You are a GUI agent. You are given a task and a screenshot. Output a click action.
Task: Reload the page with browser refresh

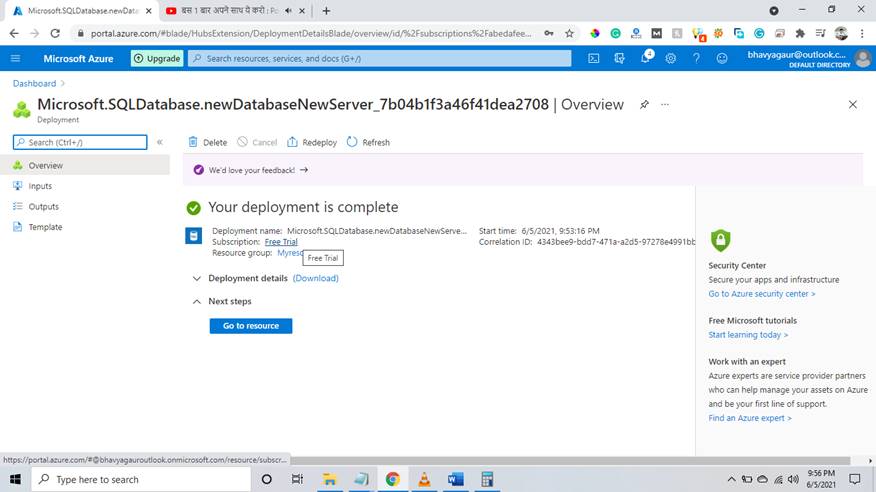click(55, 34)
